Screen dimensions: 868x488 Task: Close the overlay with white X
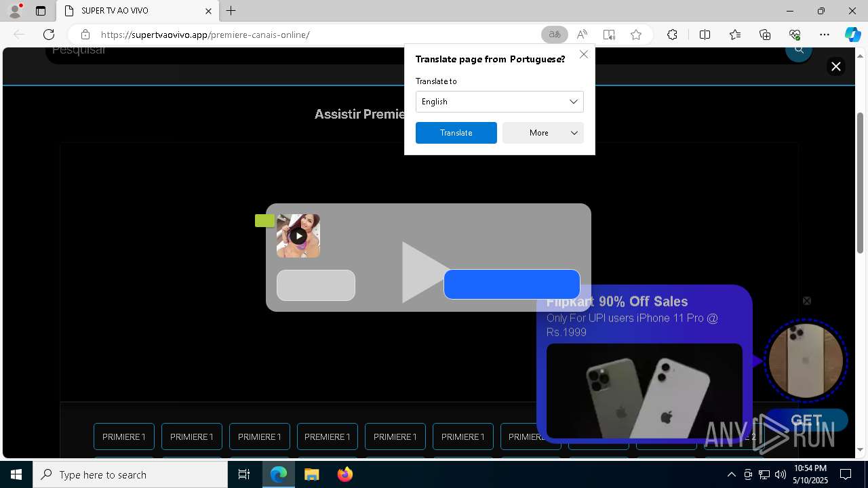836,66
